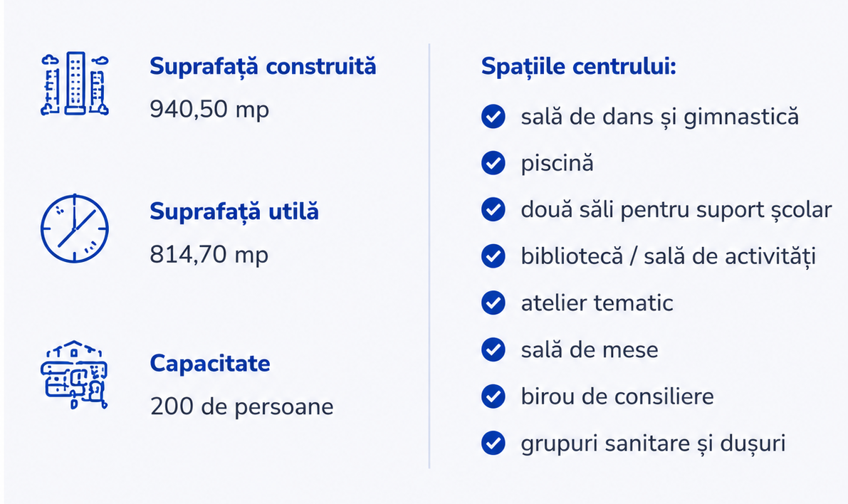Image resolution: width=848 pixels, height=504 pixels.
Task: Click the atelier tematic list item text
Action: pos(597,303)
